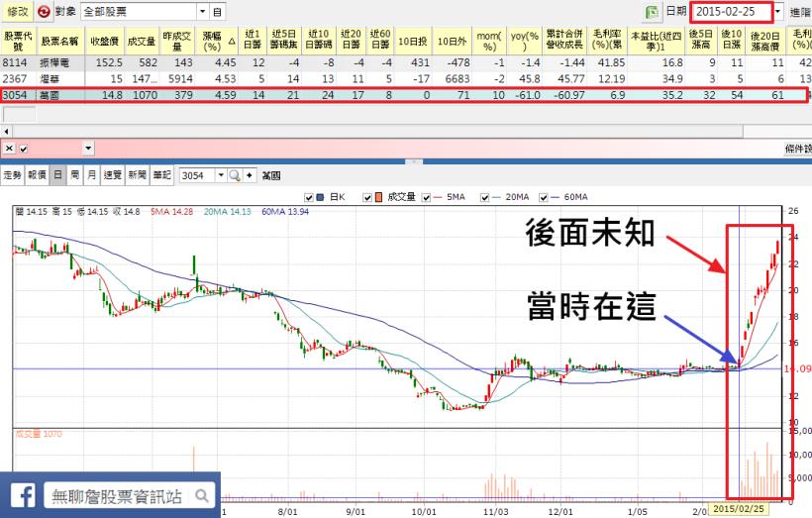Click the 進階 button at top right
Viewport: 812px width, 518px height.
[800, 12]
